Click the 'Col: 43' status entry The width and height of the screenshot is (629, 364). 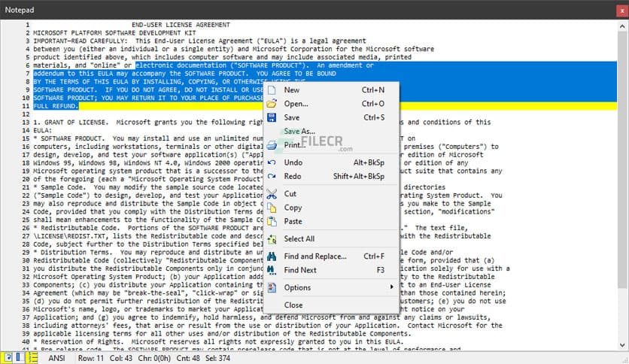120,358
